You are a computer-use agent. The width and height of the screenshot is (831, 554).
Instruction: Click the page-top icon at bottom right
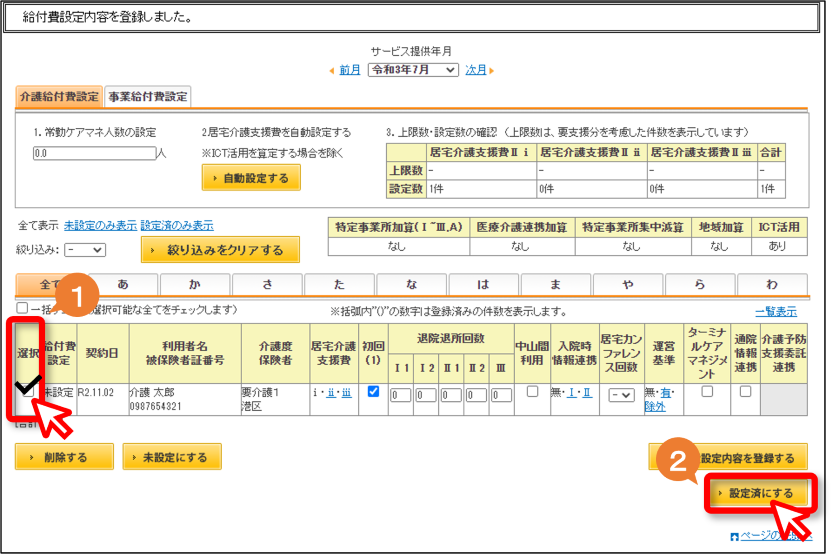735,537
